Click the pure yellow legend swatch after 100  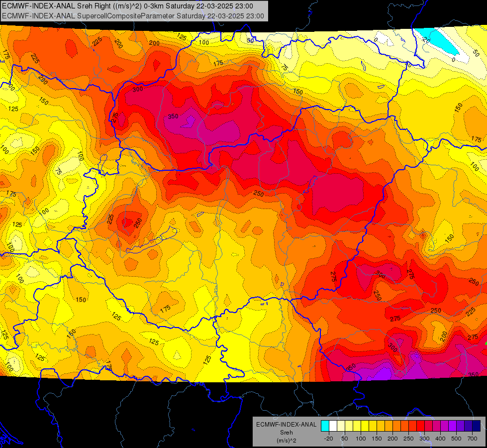(x=365, y=426)
